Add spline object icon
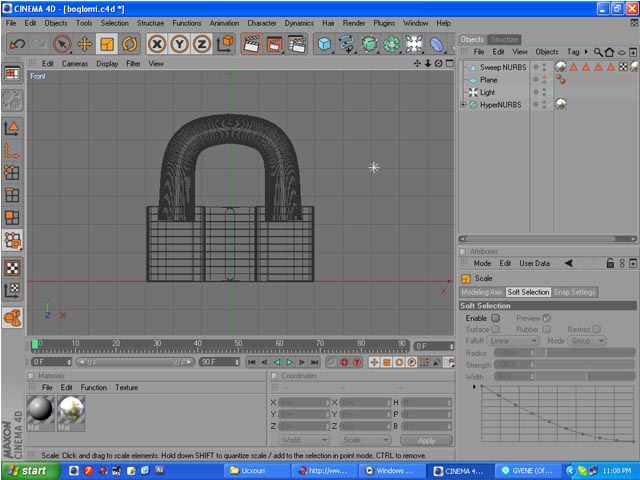This screenshot has height=480, width=640. (x=347, y=44)
